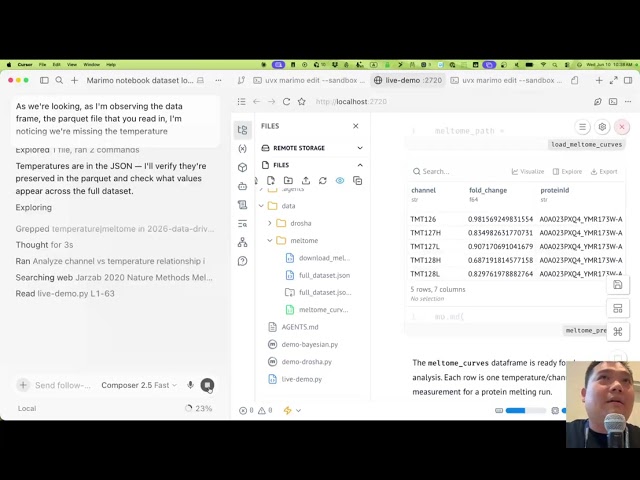640x480 pixels.
Task: Open chat options ellipsis menu
Action: pyautogui.click(x=218, y=80)
